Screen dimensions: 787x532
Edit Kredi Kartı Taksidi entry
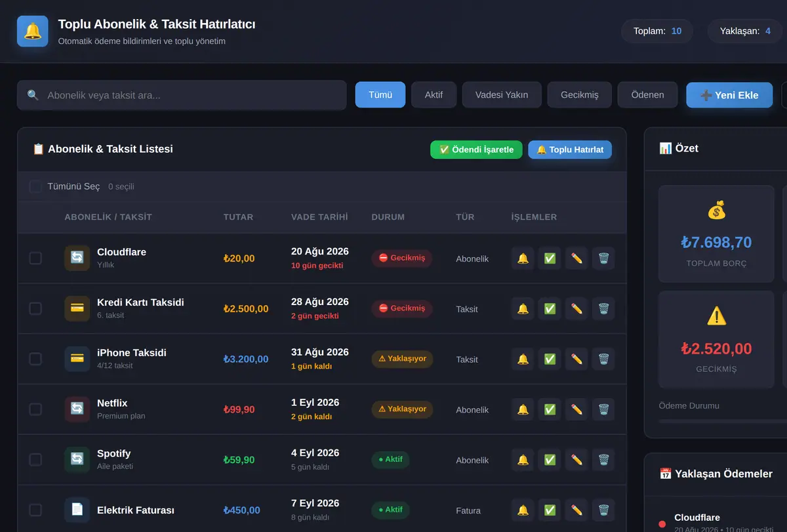[576, 308]
